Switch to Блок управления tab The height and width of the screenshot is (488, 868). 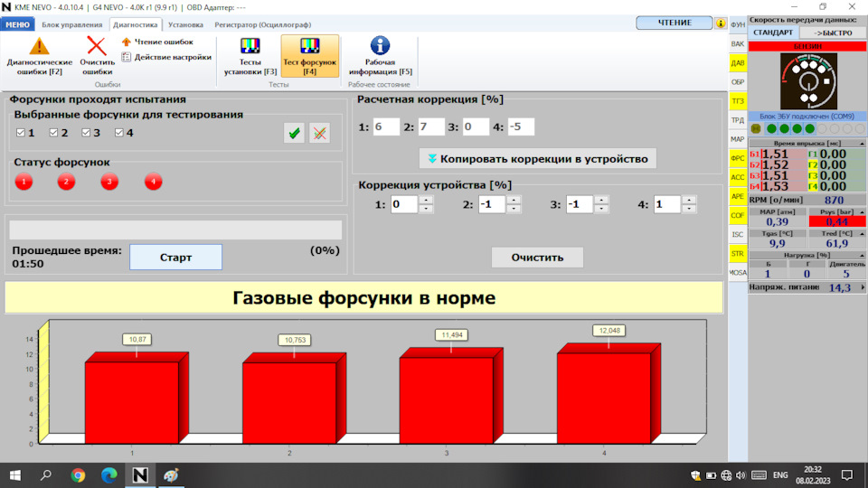point(72,24)
